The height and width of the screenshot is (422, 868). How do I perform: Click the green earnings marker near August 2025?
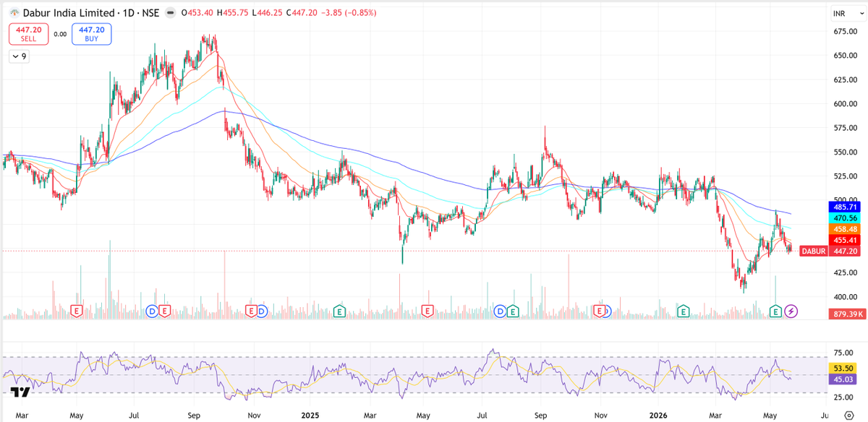[512, 311]
